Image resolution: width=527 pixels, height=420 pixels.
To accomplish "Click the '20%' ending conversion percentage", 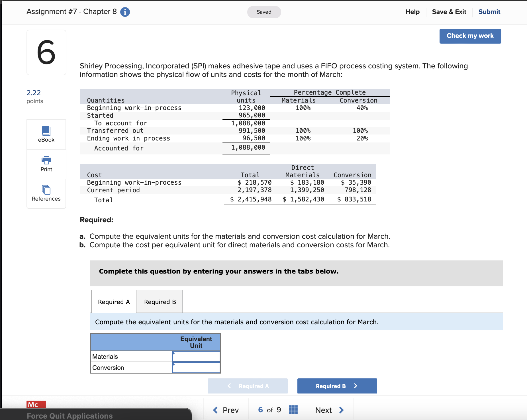I will pyautogui.click(x=362, y=138).
